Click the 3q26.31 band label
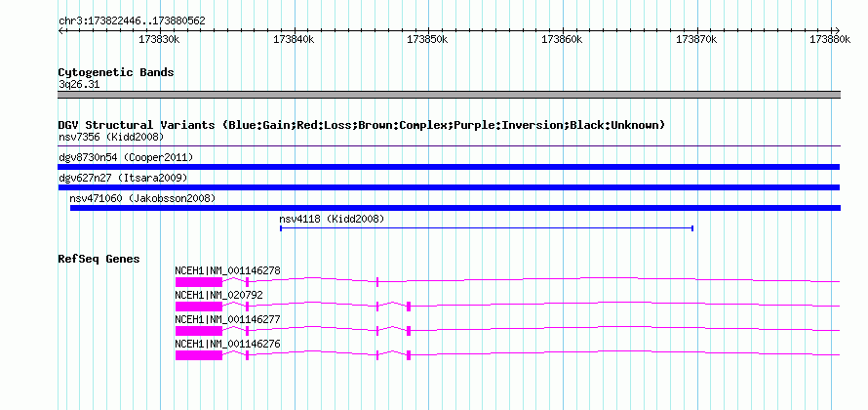 pos(79,84)
